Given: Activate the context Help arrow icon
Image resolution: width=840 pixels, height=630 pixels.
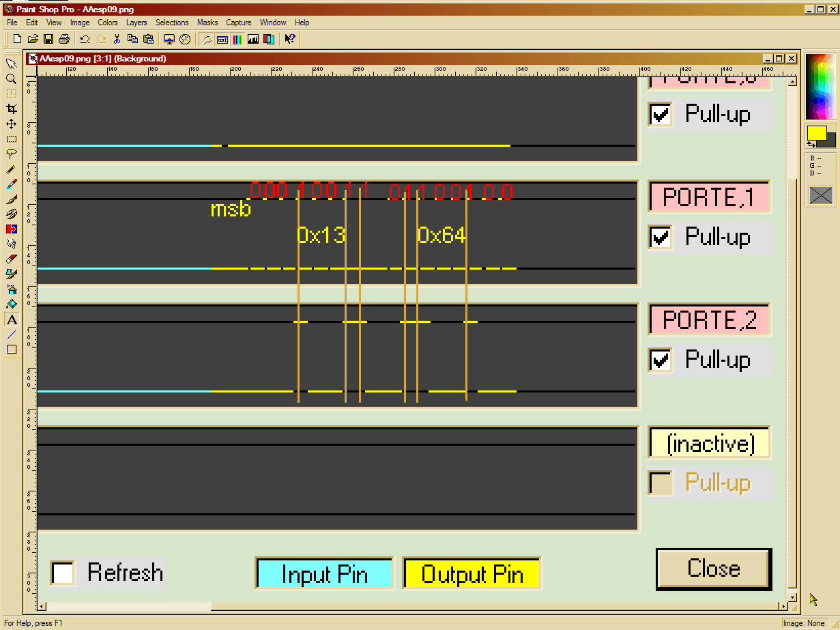Looking at the screenshot, I should point(290,39).
